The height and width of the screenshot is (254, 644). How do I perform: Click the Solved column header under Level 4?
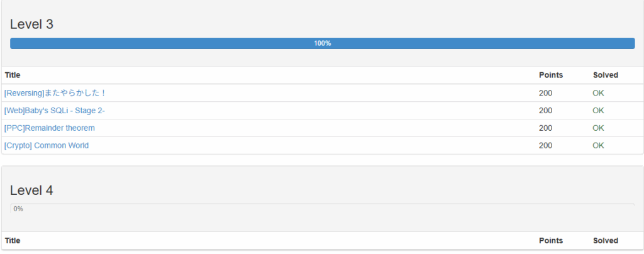point(606,241)
